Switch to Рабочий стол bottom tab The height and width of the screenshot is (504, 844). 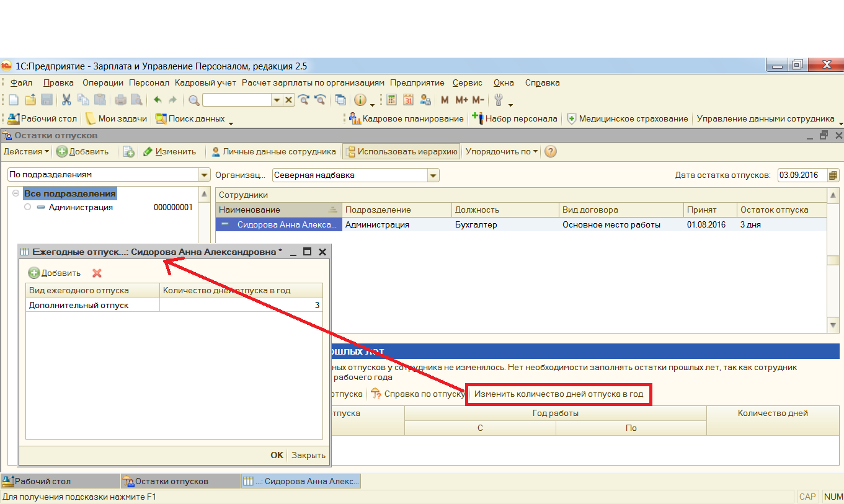(60, 481)
